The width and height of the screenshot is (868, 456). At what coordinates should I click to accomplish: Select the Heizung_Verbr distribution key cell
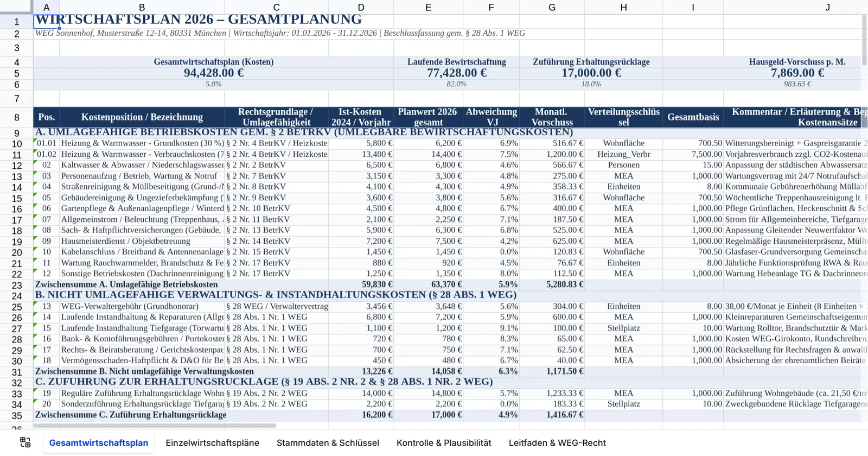pos(623,154)
